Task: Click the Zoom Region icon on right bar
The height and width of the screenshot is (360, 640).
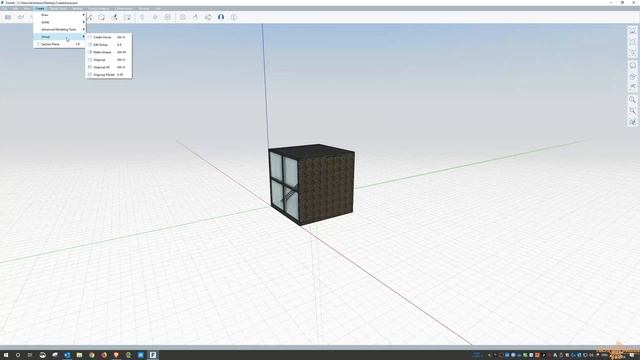Action: pos(633,111)
